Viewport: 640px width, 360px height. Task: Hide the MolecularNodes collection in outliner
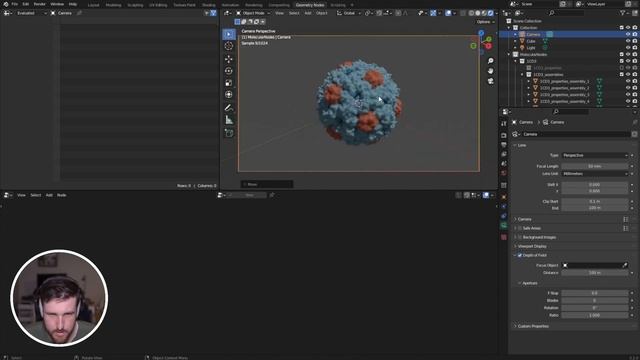[628, 54]
